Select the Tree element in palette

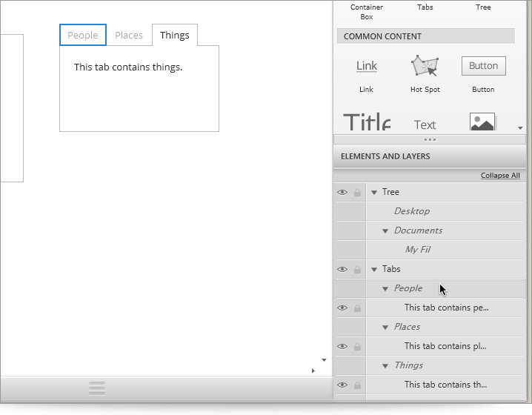coord(483,7)
